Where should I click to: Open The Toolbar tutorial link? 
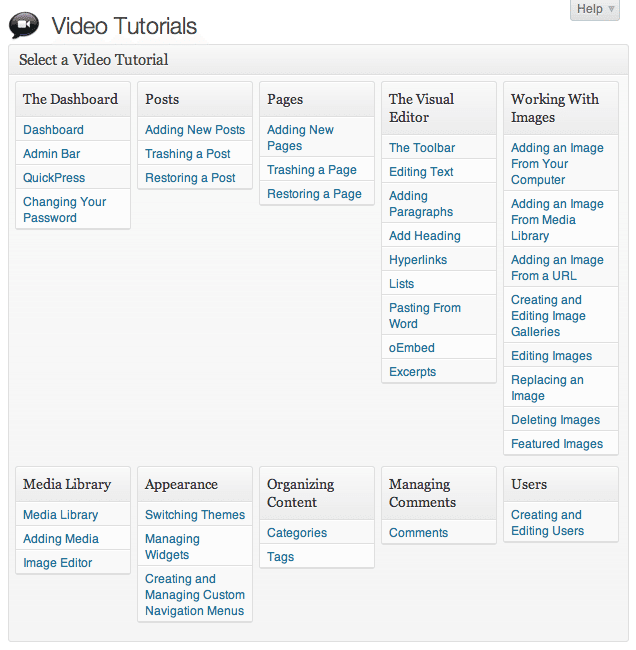[421, 148]
